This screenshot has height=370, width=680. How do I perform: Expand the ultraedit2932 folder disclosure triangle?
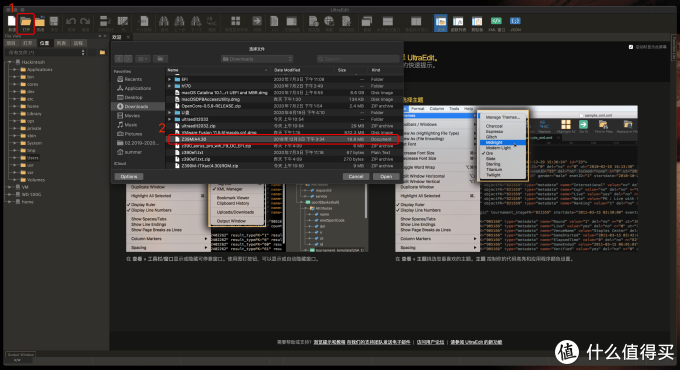[x=170, y=119]
